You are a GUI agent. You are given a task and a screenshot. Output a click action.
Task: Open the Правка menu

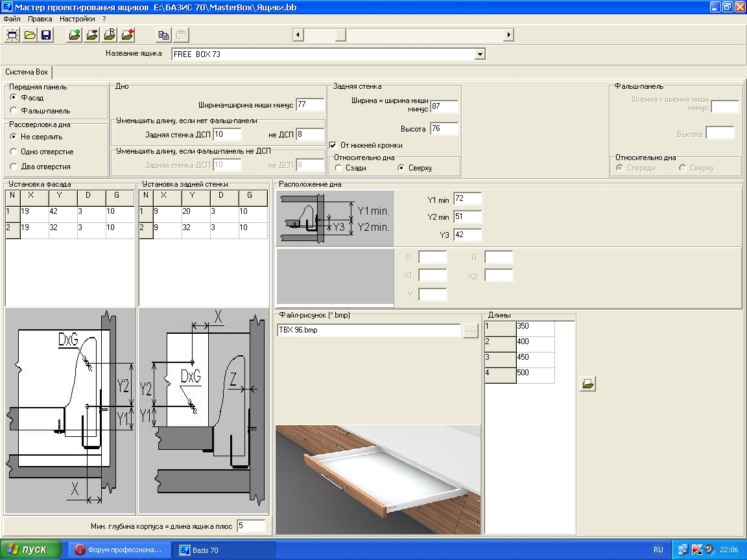click(40, 19)
